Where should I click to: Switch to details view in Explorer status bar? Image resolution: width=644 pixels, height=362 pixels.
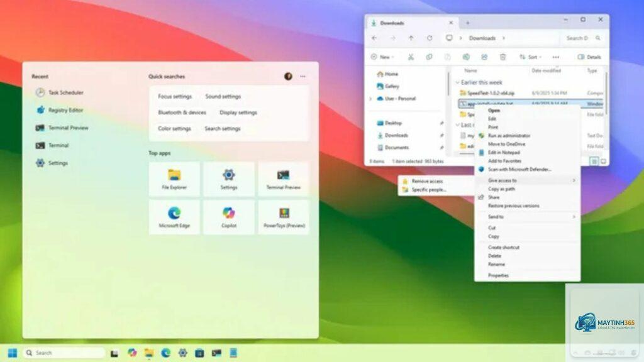(594, 162)
